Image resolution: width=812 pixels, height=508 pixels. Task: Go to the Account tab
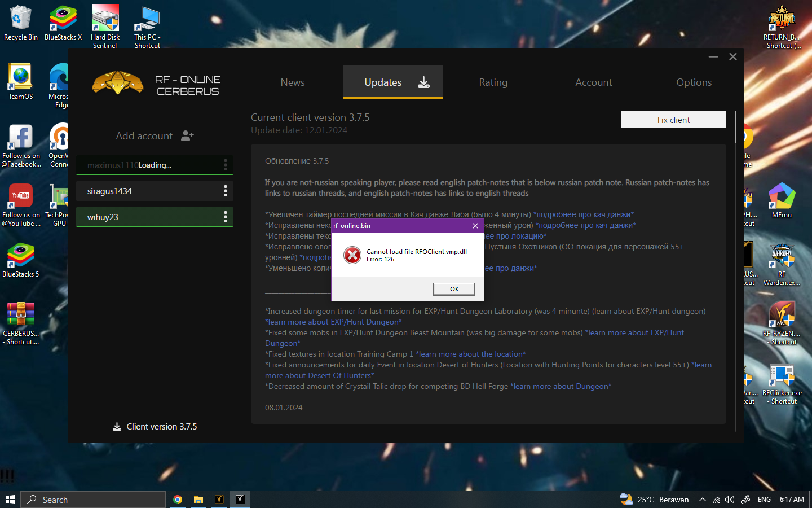click(x=594, y=82)
